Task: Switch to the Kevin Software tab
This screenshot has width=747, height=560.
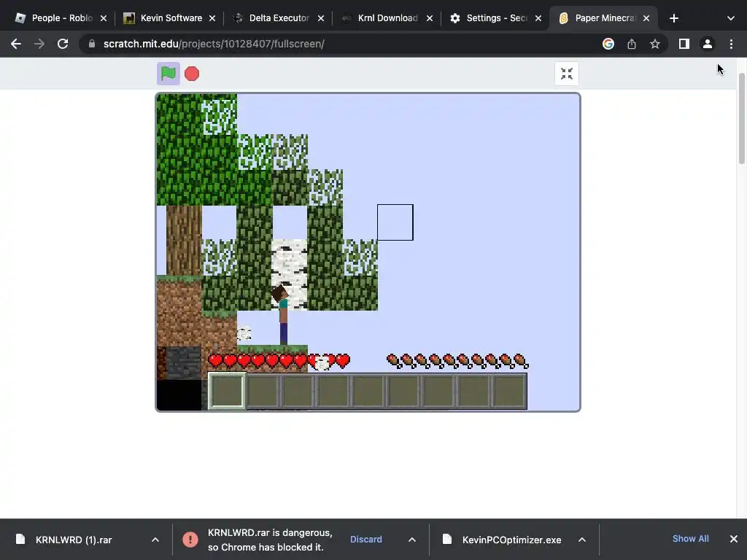Action: [163, 18]
